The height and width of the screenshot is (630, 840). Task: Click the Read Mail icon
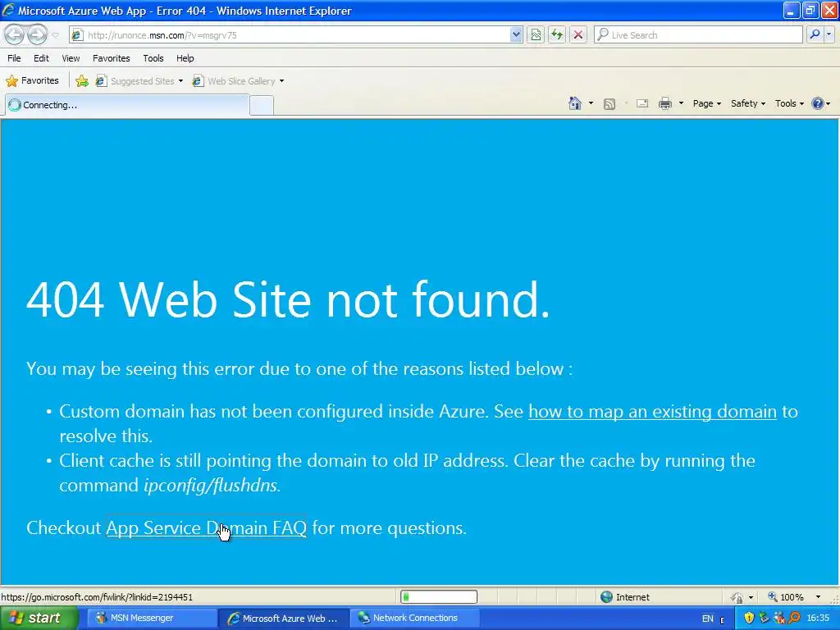click(642, 103)
